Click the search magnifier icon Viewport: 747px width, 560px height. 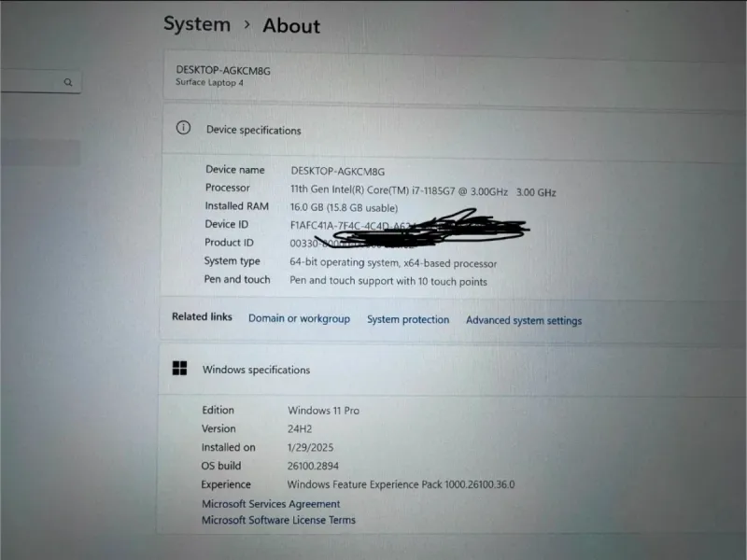tap(68, 82)
